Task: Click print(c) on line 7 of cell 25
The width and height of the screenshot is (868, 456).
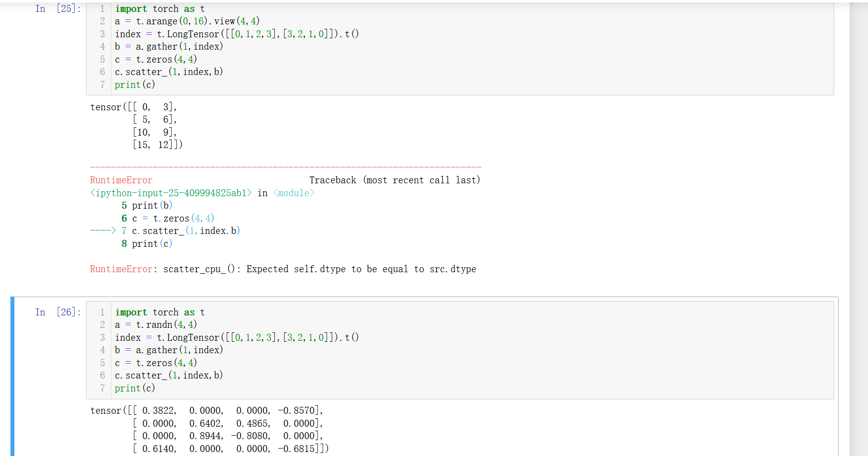Action: (135, 85)
